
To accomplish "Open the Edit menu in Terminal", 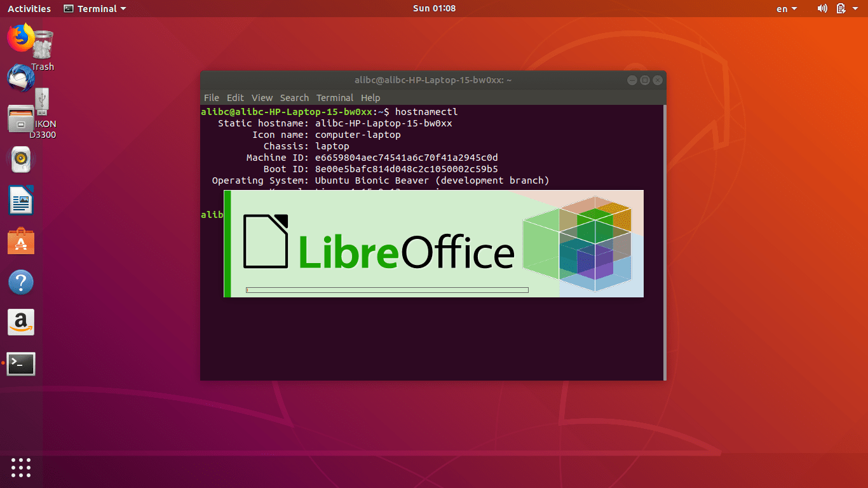I will [x=235, y=98].
